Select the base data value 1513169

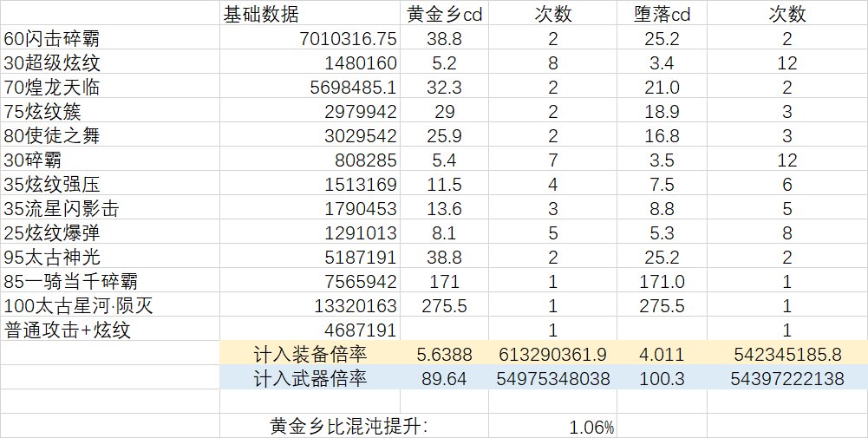310,184
